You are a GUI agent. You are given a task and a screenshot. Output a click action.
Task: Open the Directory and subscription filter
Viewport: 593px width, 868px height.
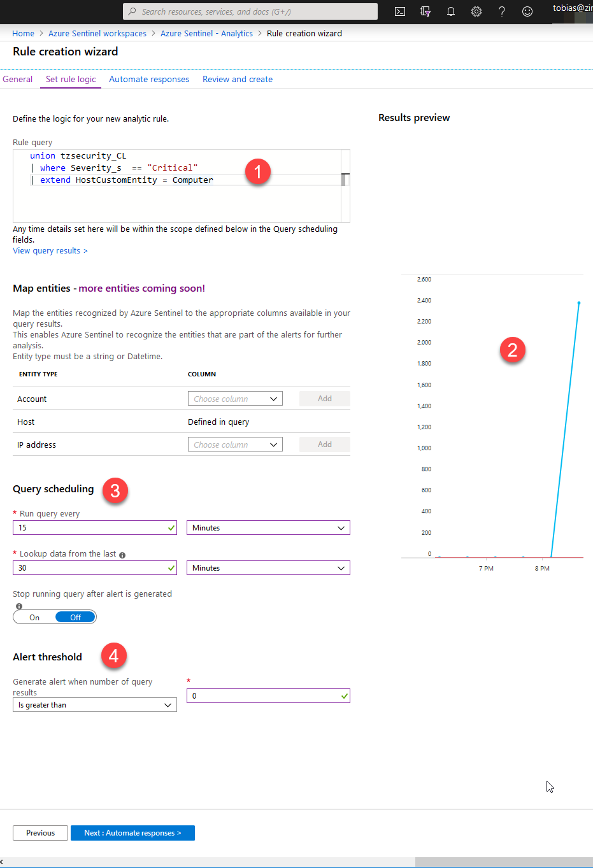coord(425,11)
